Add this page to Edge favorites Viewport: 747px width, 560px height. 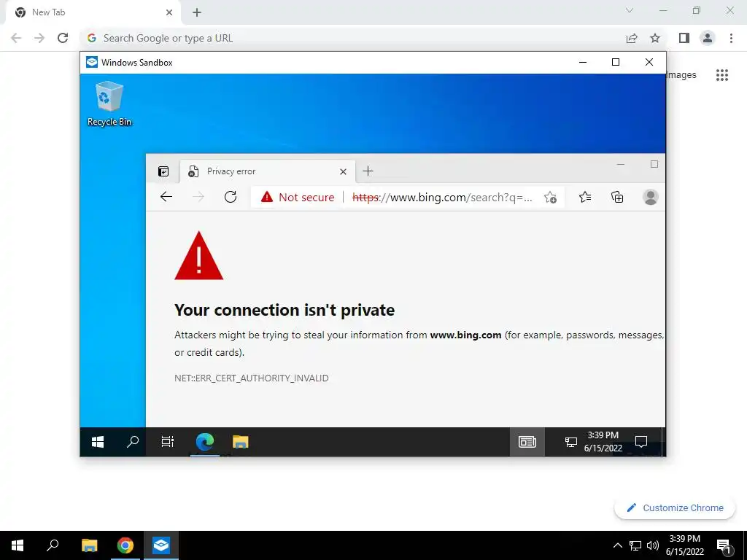coord(551,197)
